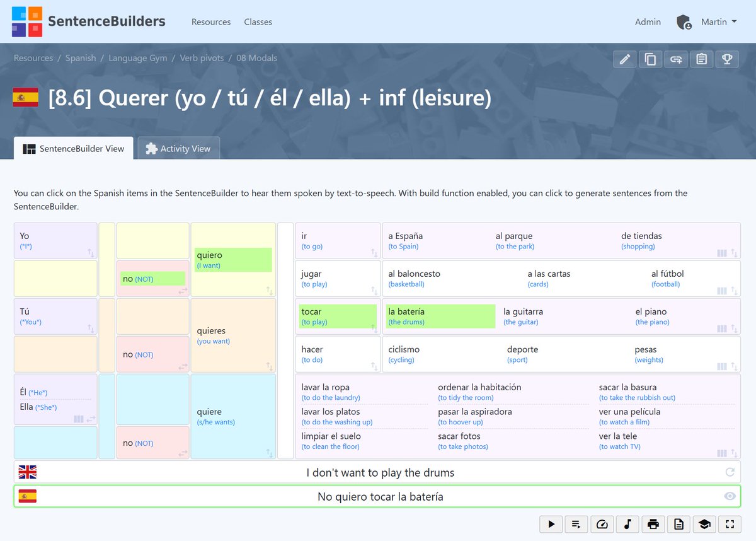Click the add link icon
Image resolution: width=756 pixels, height=541 pixels.
point(676,59)
